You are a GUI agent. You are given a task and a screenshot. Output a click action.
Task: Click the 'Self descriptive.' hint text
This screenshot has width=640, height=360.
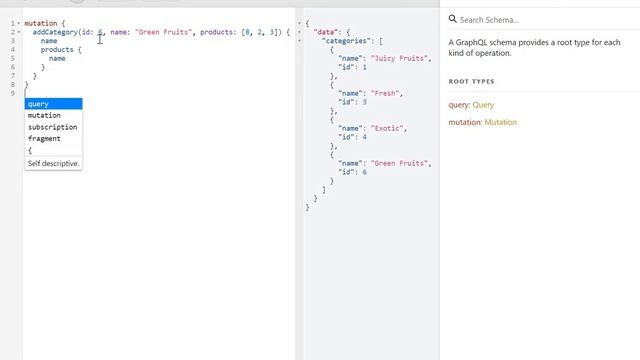point(53,163)
